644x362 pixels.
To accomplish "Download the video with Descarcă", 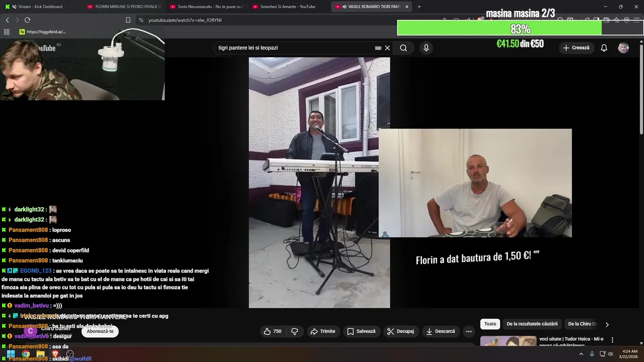I will click(440, 331).
